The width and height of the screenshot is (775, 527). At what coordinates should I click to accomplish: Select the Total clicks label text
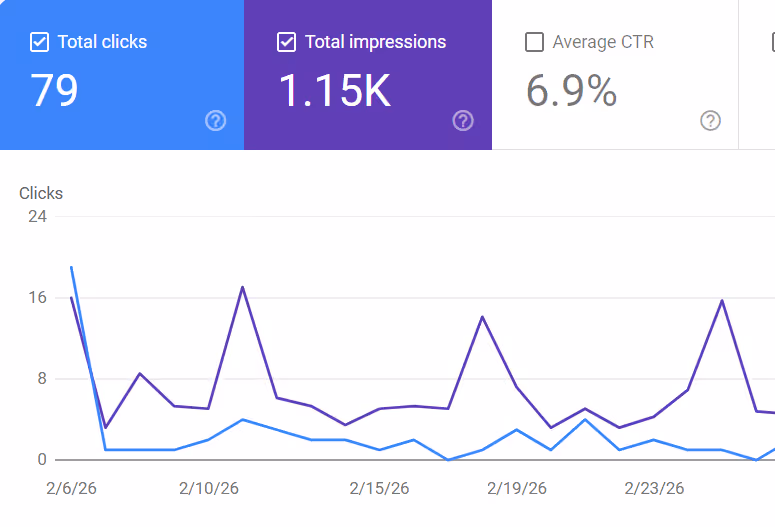pos(102,42)
